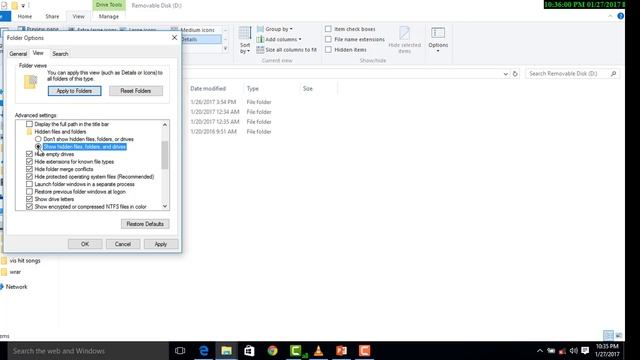Open Add columns dropdown
Screen dimensions: 640x360
[279, 39]
